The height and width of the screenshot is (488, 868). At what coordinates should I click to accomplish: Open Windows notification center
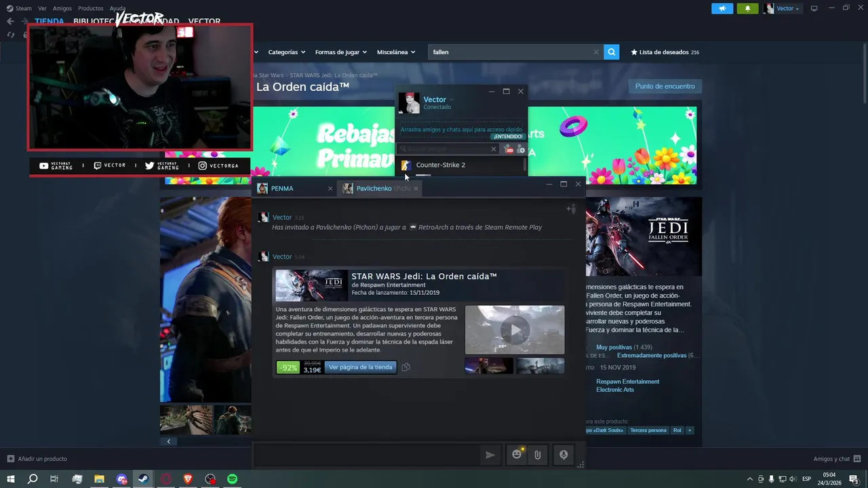854,479
